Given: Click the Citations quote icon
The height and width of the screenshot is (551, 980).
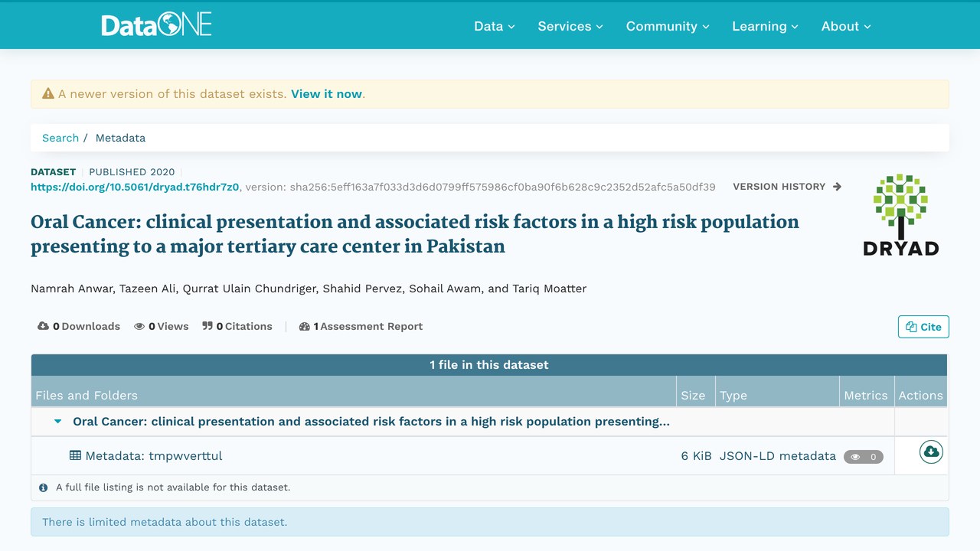Looking at the screenshot, I should click(x=207, y=326).
